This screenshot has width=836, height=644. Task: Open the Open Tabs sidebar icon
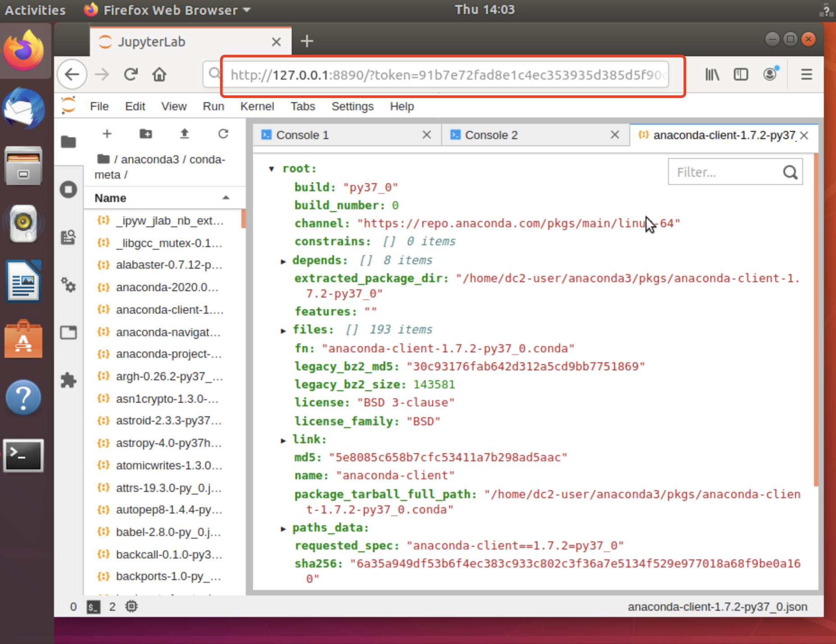(68, 333)
